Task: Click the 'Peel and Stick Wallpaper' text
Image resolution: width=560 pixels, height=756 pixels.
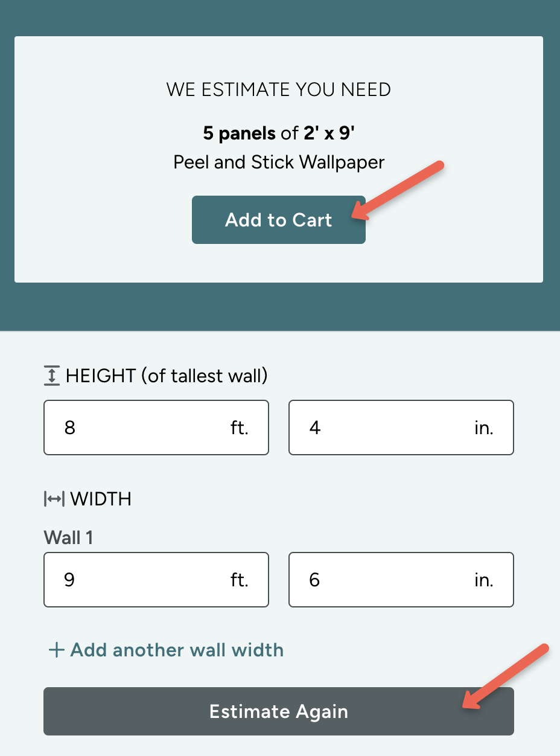Action: click(x=278, y=162)
